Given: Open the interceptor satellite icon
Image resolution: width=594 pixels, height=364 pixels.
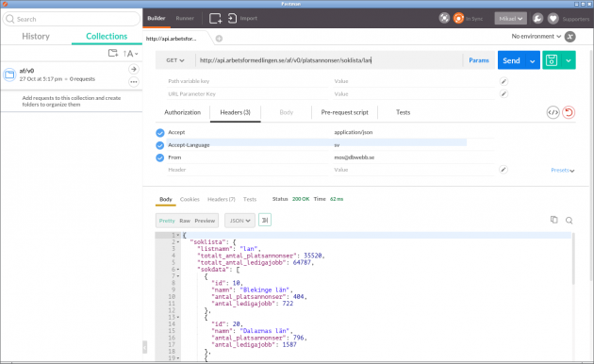Looking at the screenshot, I should click(x=444, y=18).
